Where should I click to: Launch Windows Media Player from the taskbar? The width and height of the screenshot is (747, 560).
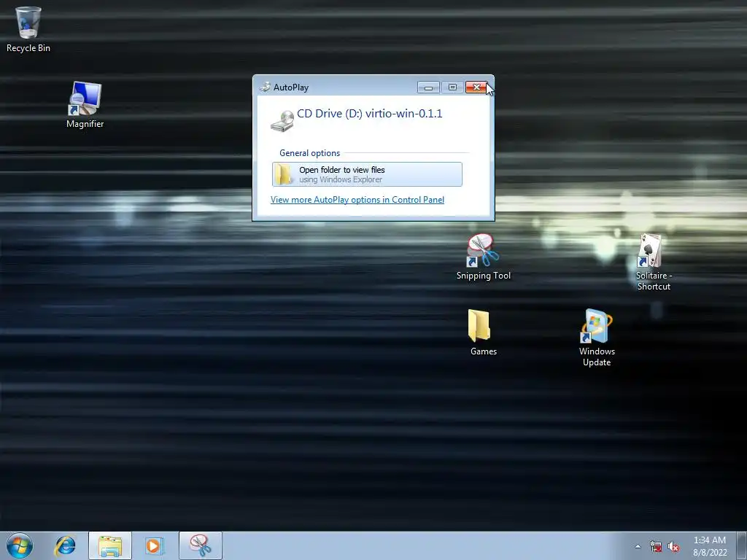[154, 545]
